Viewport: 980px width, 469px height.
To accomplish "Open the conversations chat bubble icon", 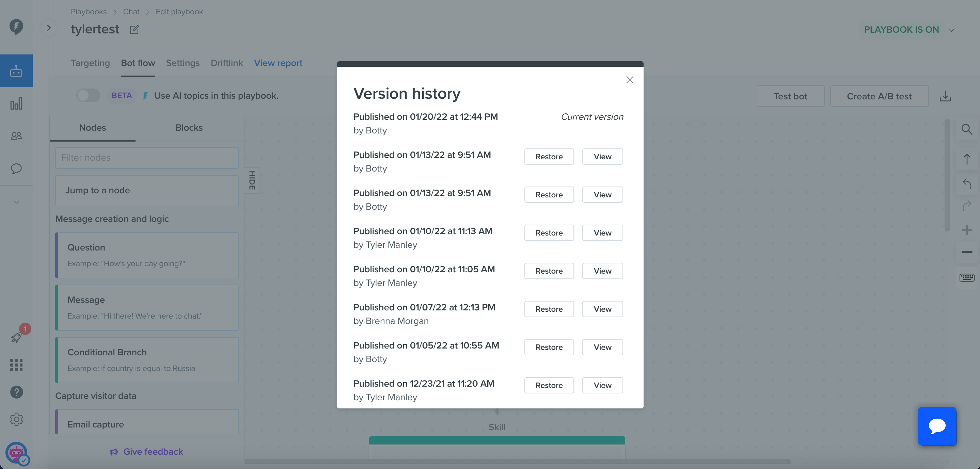I will point(16,168).
